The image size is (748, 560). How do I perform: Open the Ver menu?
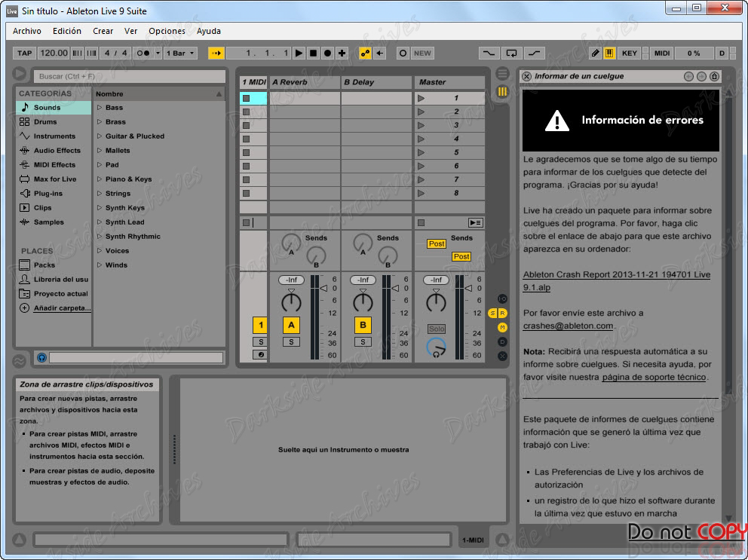pyautogui.click(x=130, y=31)
